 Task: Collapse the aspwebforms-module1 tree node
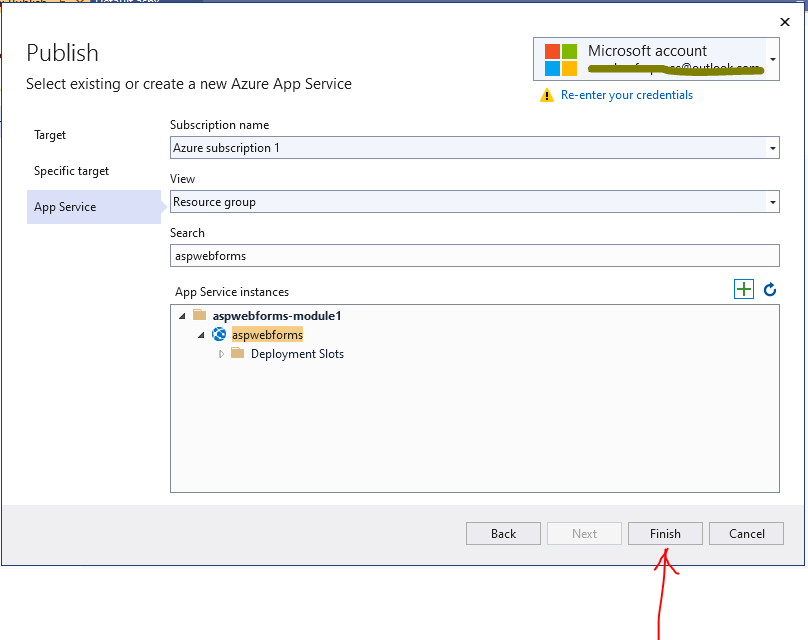click(x=182, y=316)
